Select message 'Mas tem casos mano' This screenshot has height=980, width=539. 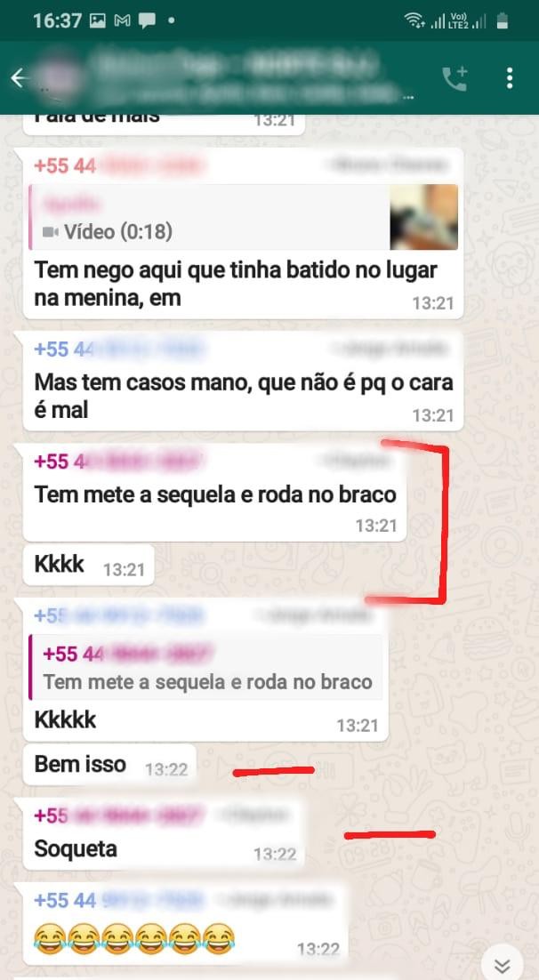(243, 397)
